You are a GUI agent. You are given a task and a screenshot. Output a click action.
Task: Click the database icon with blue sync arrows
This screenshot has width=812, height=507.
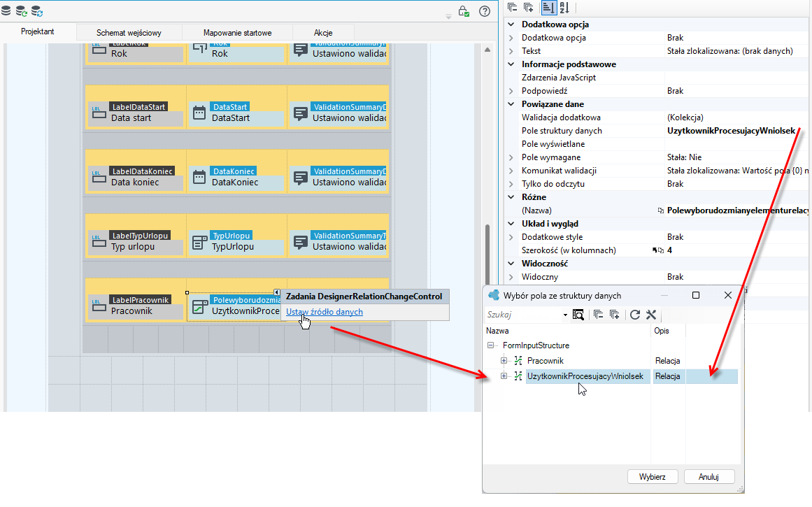pos(37,10)
